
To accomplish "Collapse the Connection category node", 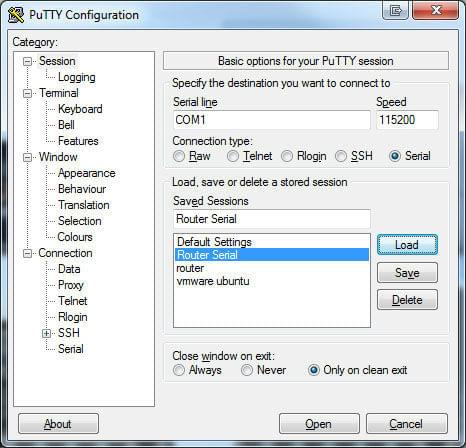I will 27,253.
